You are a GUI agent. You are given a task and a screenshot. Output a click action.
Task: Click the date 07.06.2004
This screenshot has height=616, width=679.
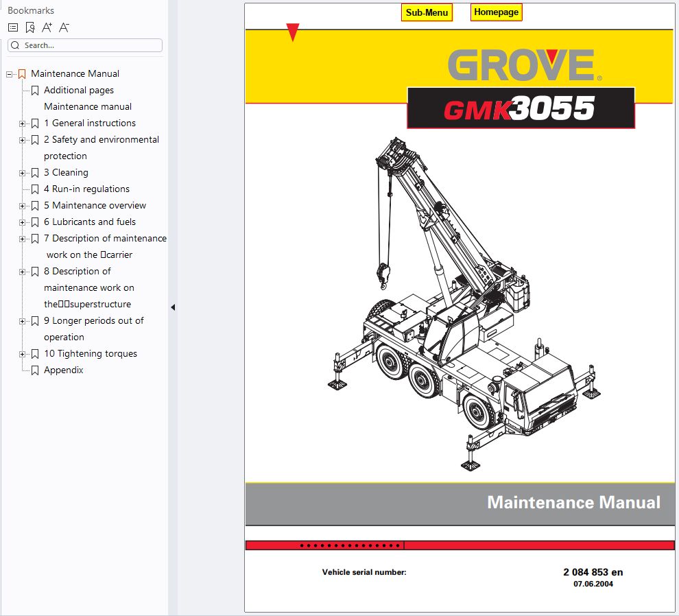point(593,584)
